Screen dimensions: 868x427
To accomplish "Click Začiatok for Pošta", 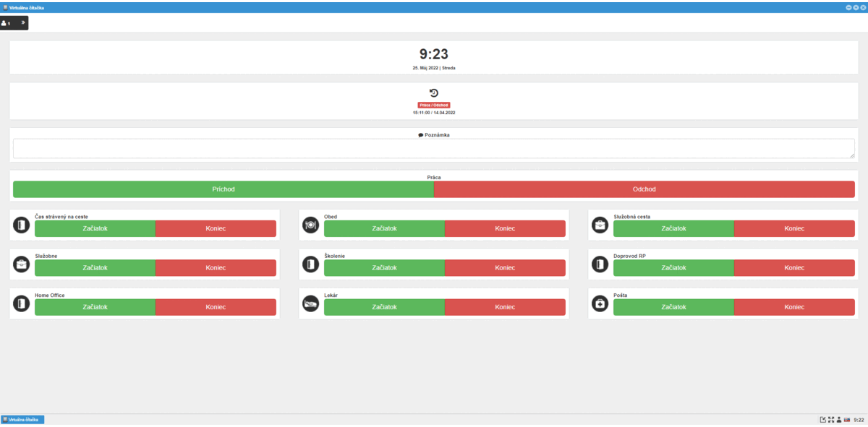I will point(673,307).
